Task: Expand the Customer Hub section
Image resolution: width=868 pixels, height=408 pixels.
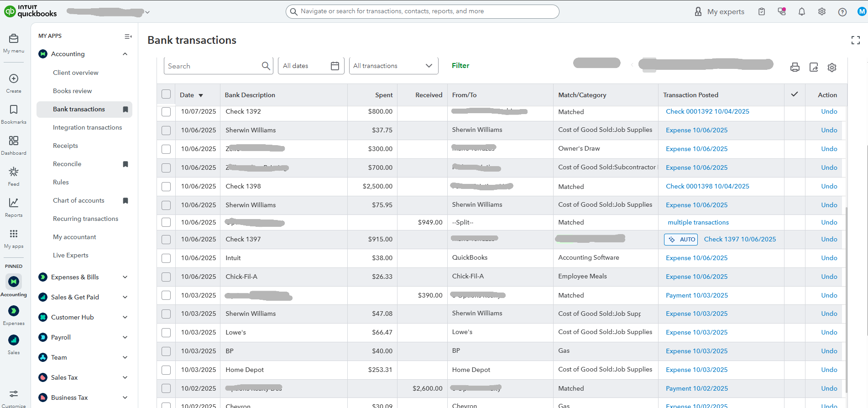Action: point(125,317)
